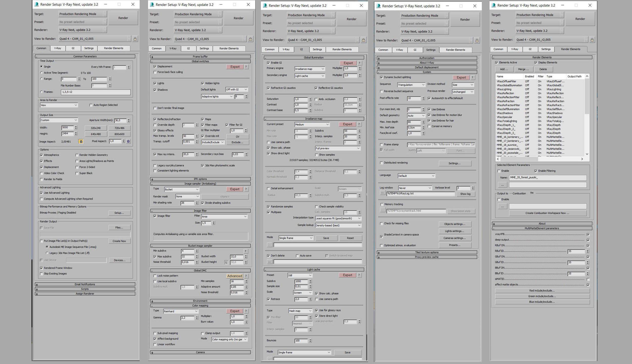
Task: Enable Distributed rendering checkbox
Action: pos(381,163)
